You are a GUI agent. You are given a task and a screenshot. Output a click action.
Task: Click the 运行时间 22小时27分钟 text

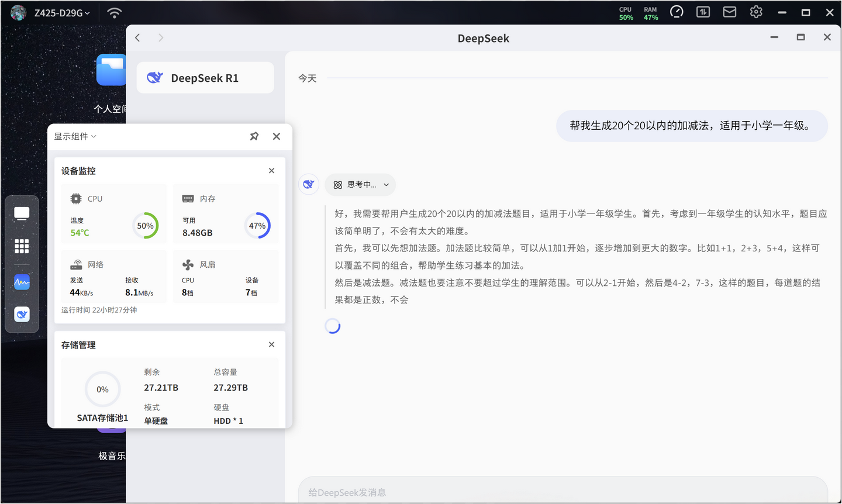(99, 310)
